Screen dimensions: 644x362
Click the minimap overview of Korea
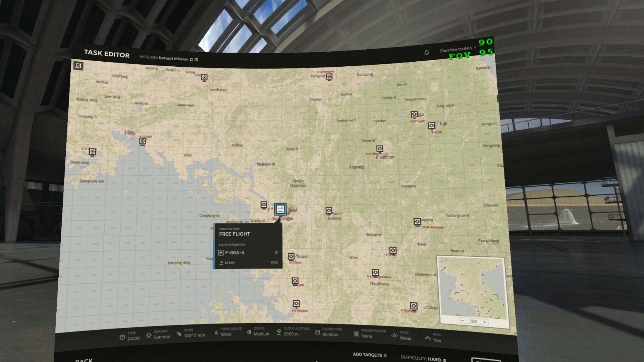tap(472, 288)
